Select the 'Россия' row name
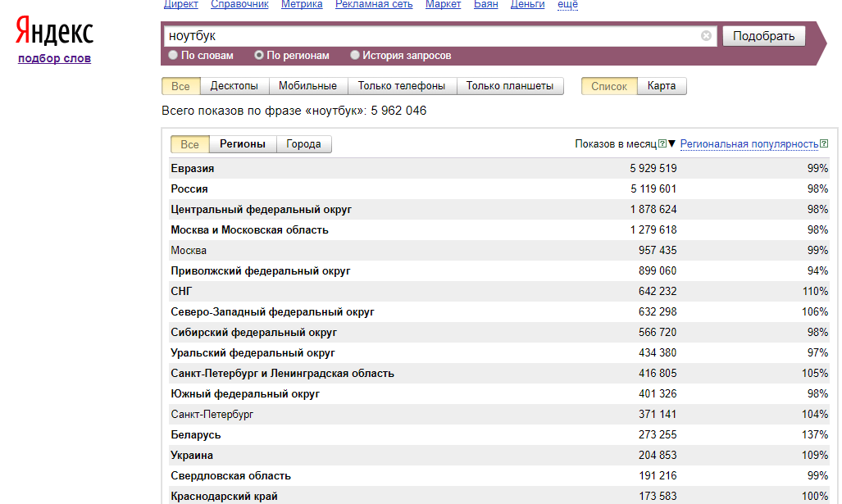 [189, 189]
